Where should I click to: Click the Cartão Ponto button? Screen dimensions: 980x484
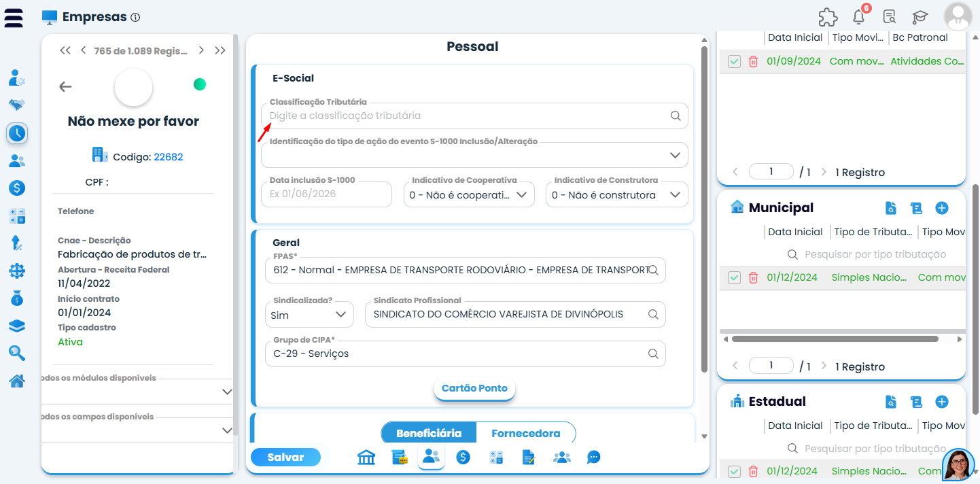point(475,388)
